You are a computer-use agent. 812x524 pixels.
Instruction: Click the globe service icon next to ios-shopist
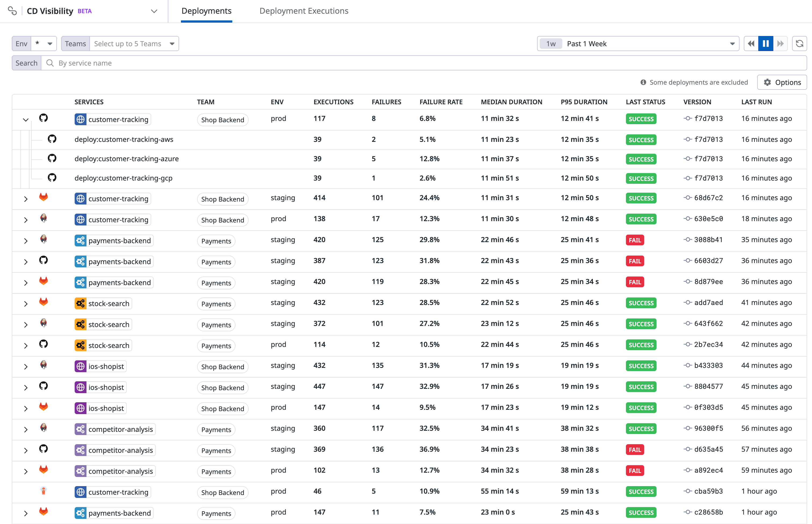pyautogui.click(x=80, y=367)
